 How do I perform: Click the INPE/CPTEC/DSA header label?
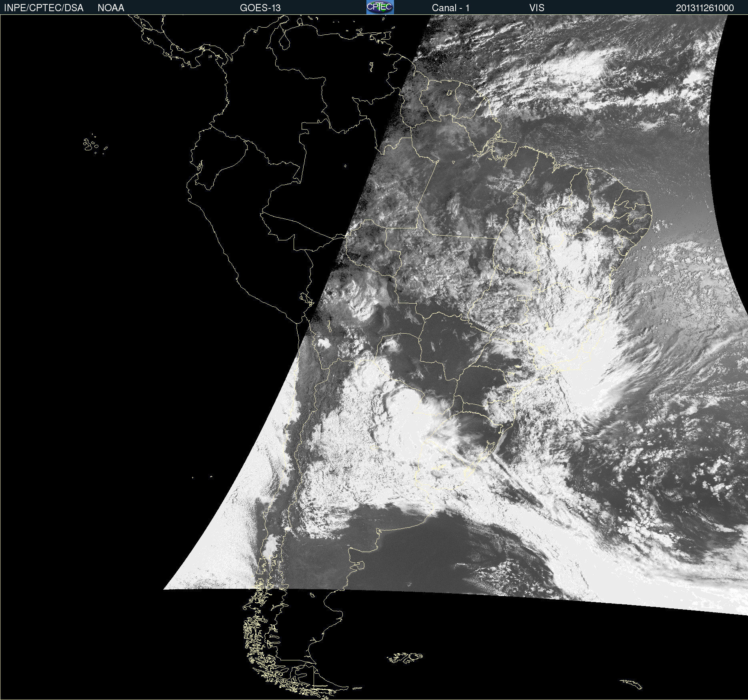44,8
